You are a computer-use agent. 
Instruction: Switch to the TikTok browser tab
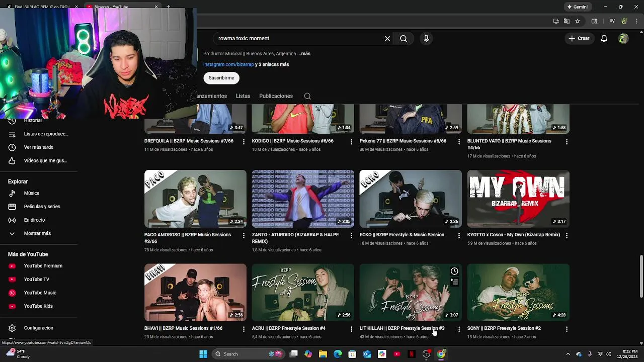[x=42, y=7]
